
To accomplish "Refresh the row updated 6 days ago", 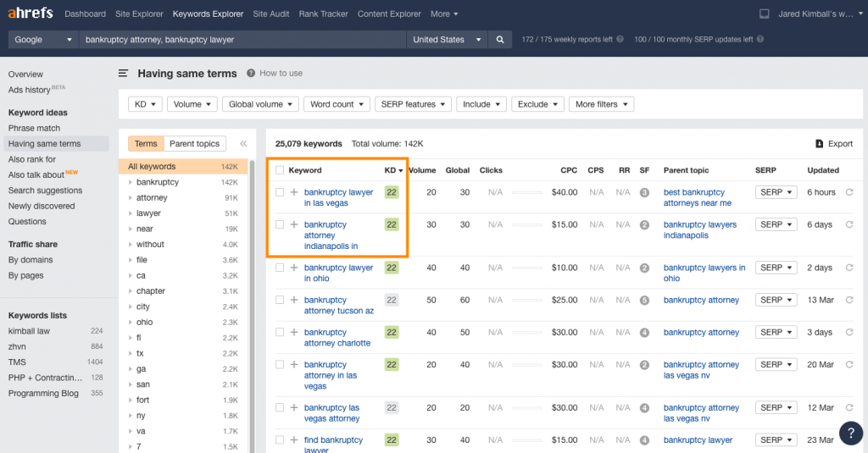I will [849, 224].
